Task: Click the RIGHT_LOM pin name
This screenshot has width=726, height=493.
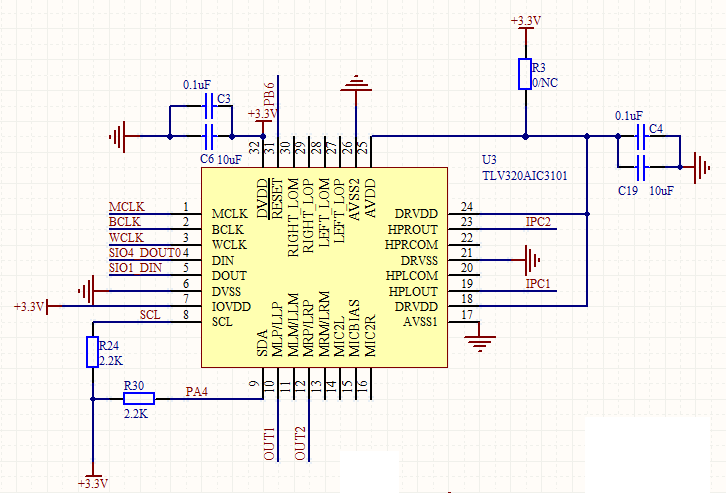Action: pos(293,218)
